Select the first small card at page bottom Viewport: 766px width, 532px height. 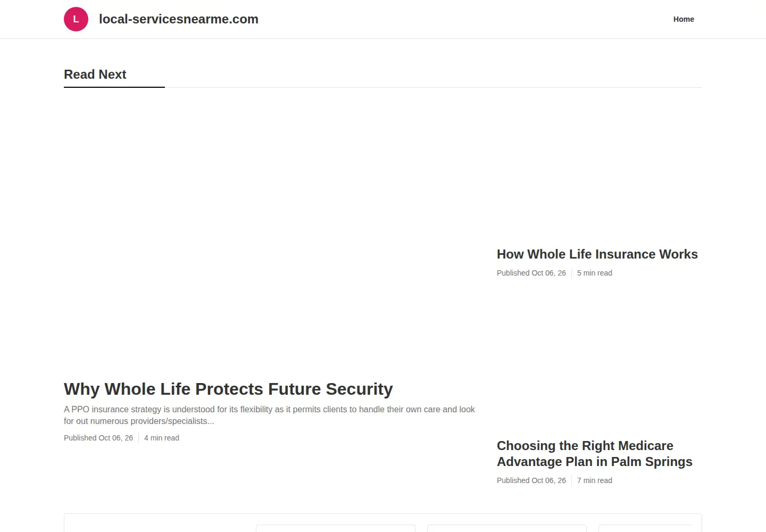336,528
